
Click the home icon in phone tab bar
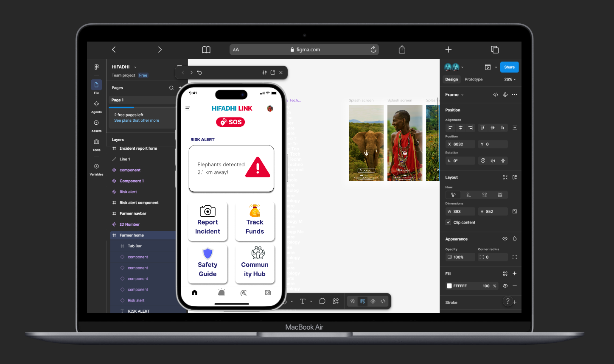[x=195, y=292]
